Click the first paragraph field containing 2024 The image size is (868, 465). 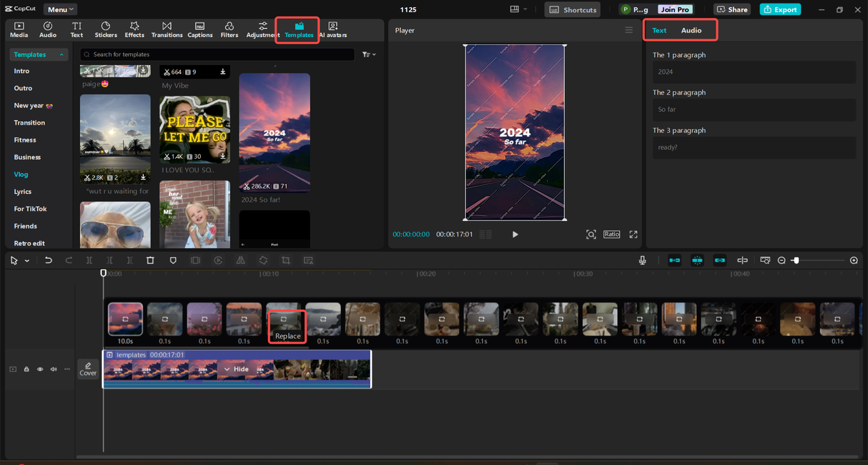click(754, 72)
